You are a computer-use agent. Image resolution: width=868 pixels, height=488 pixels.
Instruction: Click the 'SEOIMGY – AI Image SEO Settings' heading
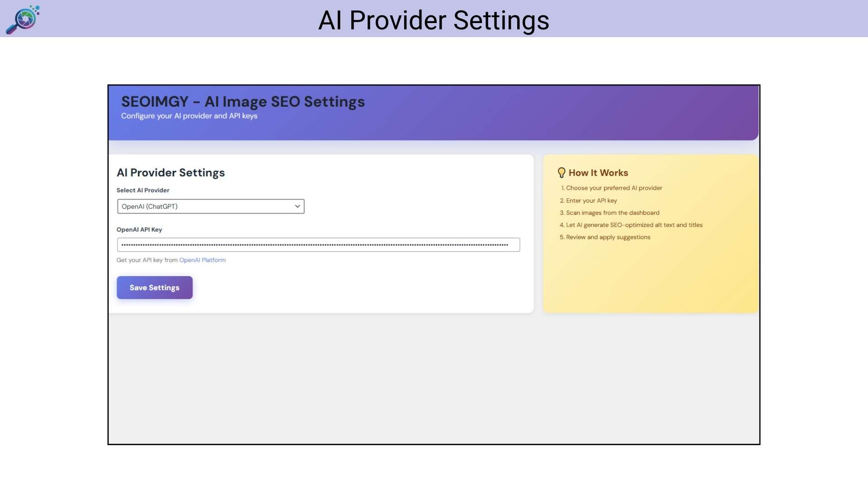[x=243, y=102]
